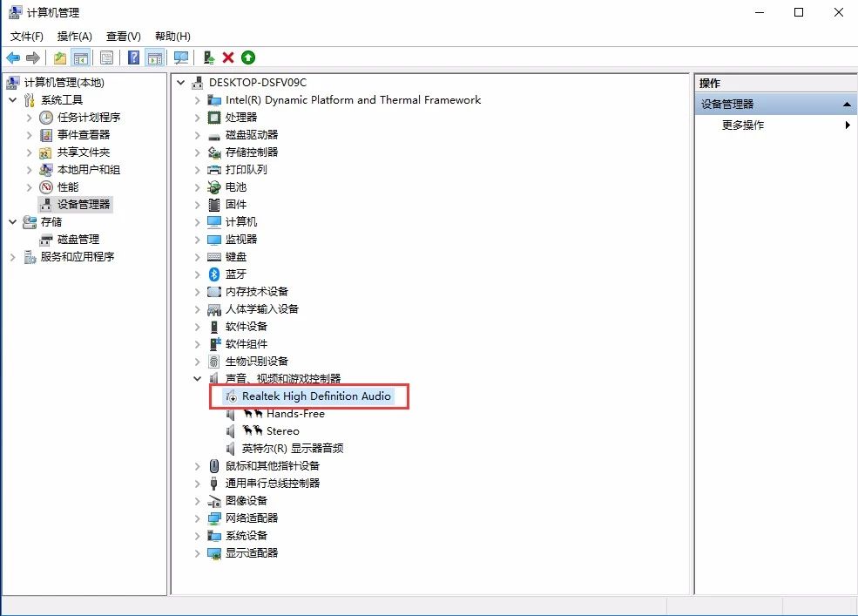Expand 服务和应用程序 node
858x616 pixels.
point(12,257)
